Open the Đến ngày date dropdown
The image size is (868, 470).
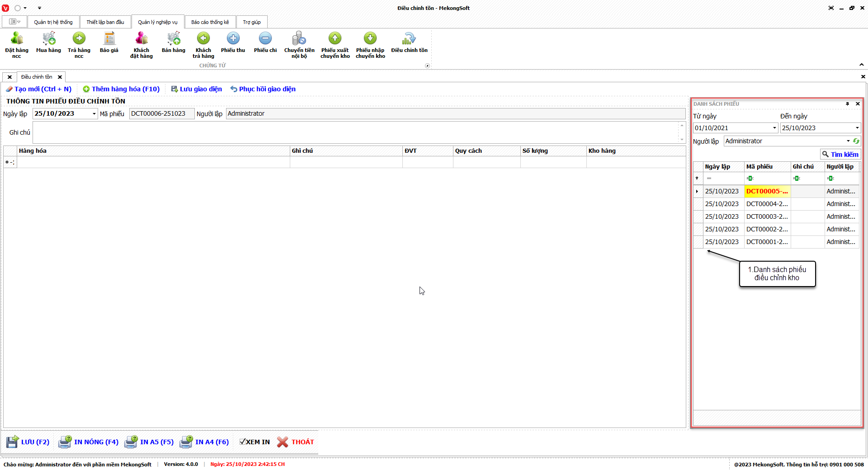tap(857, 128)
